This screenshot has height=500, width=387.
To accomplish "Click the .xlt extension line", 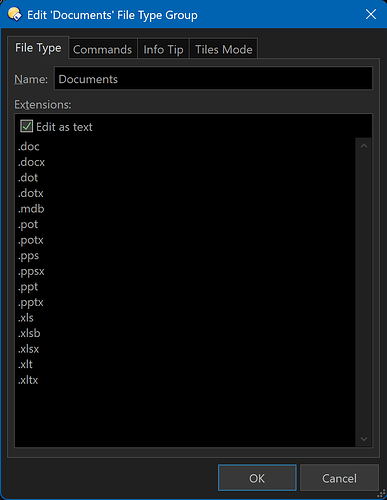I will 25,364.
